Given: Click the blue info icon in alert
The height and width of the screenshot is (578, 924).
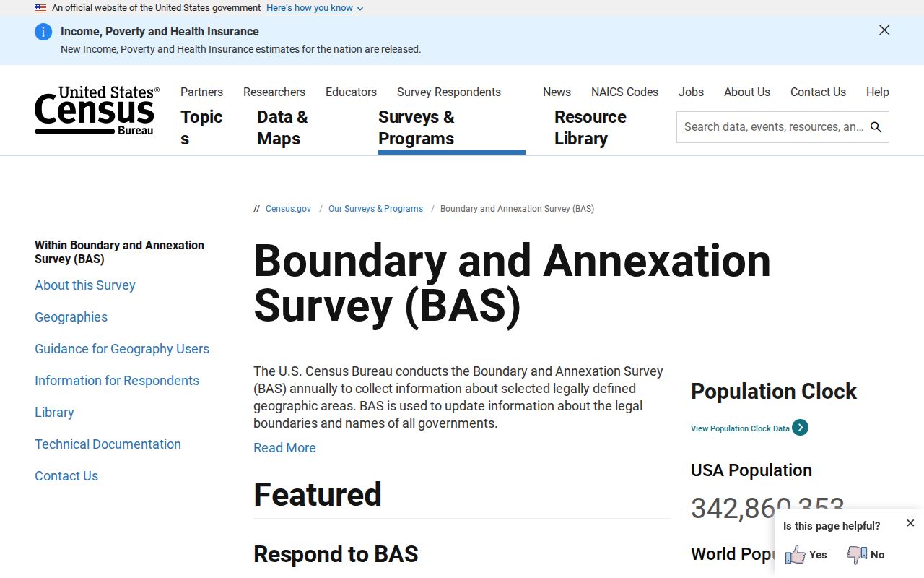Looking at the screenshot, I should coord(43,32).
